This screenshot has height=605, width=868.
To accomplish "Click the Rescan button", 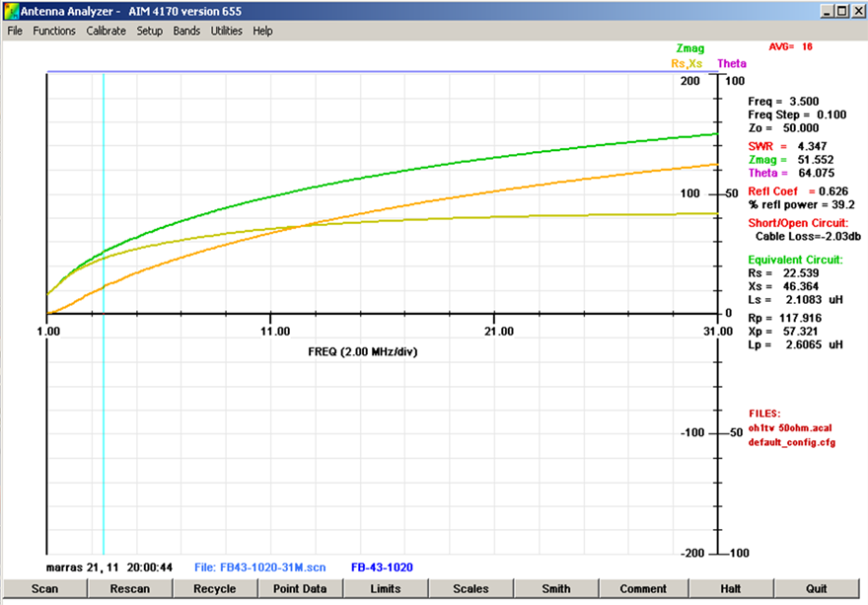I will 129,589.
